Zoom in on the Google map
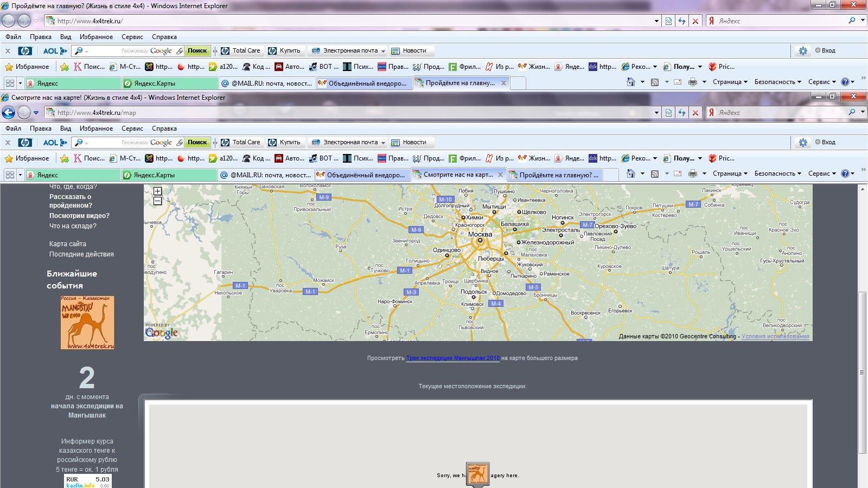Screen dimensions: 868x488 click(x=157, y=191)
